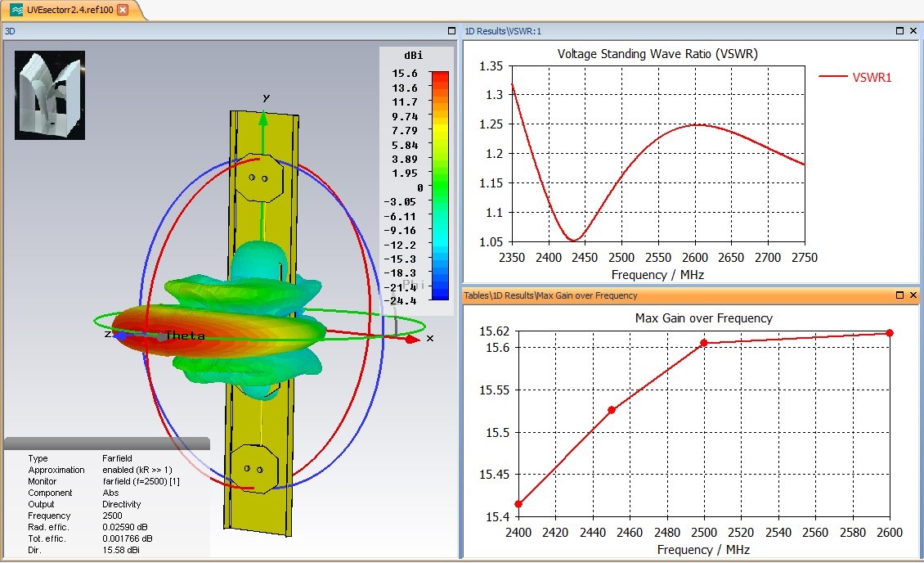The height and width of the screenshot is (563, 924).
Task: Click the gray farfield info box header
Action: pyautogui.click(x=106, y=444)
